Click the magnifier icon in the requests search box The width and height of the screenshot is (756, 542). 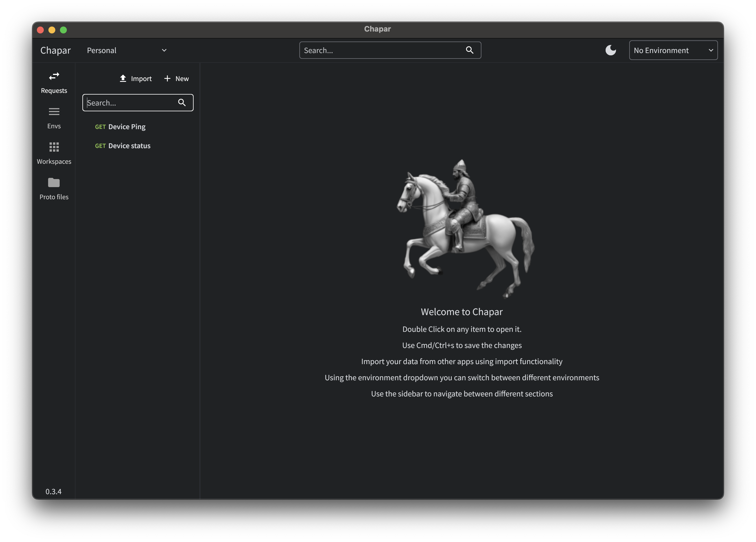[x=182, y=102]
